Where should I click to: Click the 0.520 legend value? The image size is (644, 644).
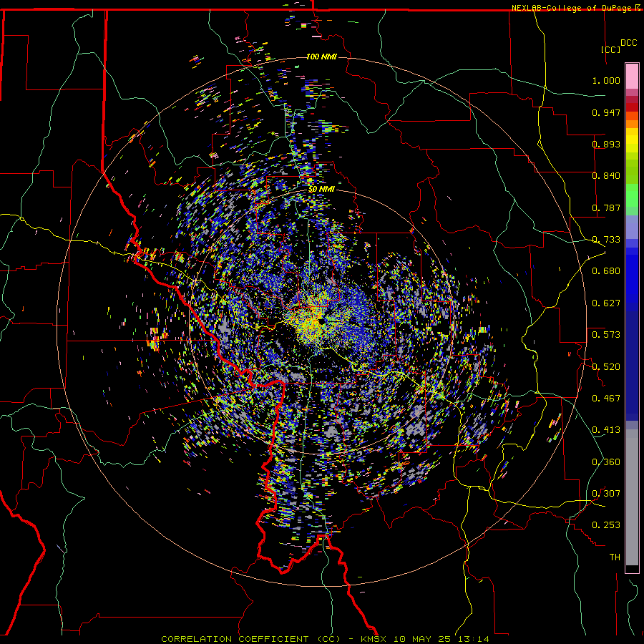point(606,367)
